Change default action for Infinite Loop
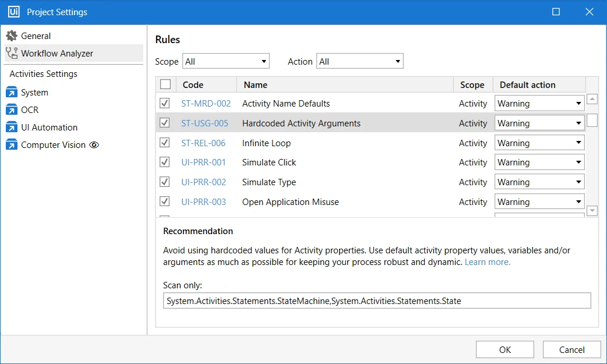This screenshot has width=607, height=364. click(x=539, y=143)
